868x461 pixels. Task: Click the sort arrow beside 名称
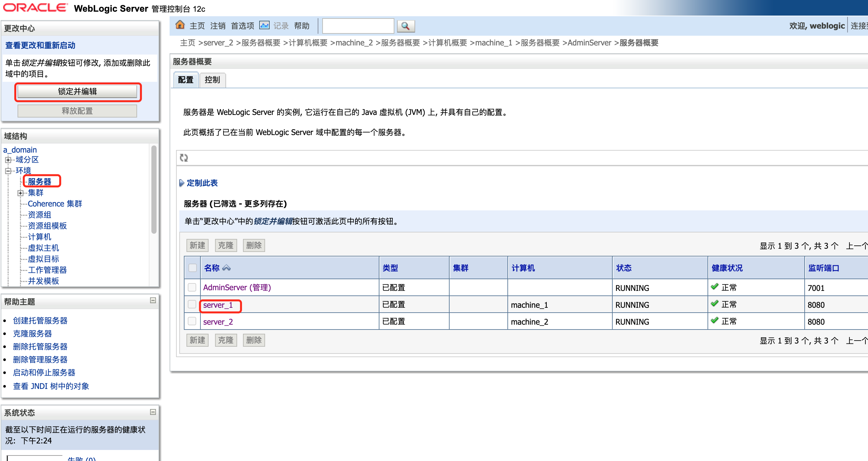tap(226, 268)
